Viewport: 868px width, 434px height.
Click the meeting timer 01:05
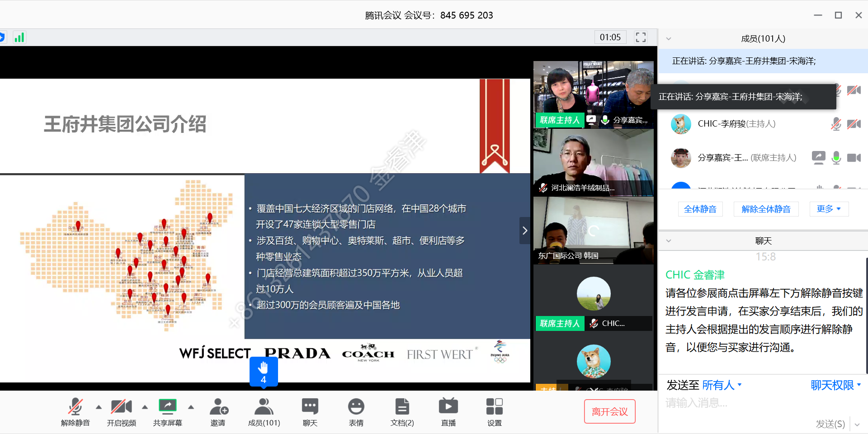point(610,37)
